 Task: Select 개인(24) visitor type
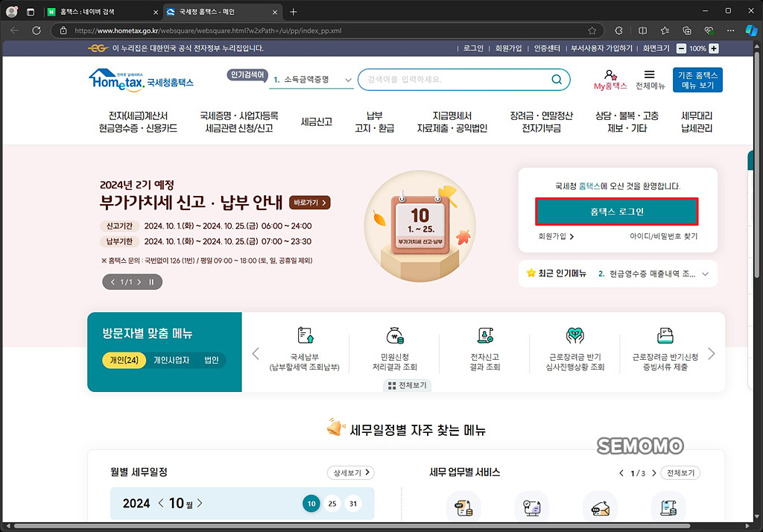[x=124, y=360]
